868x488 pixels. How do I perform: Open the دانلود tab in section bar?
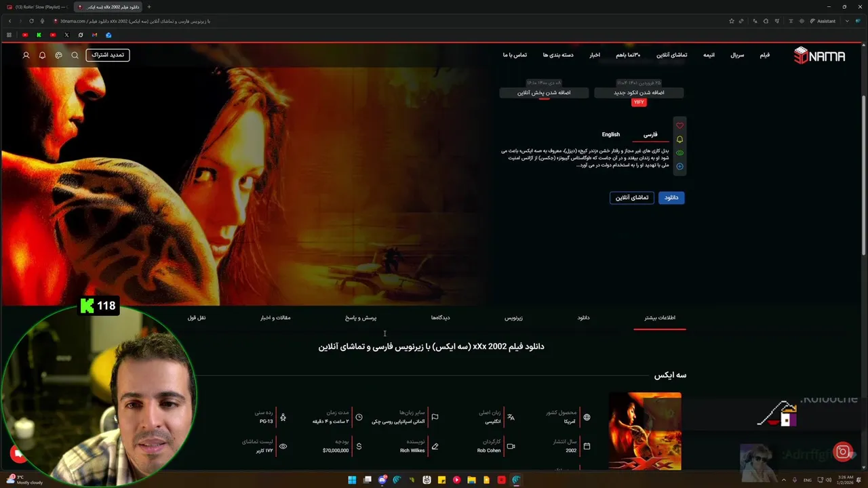coord(583,317)
